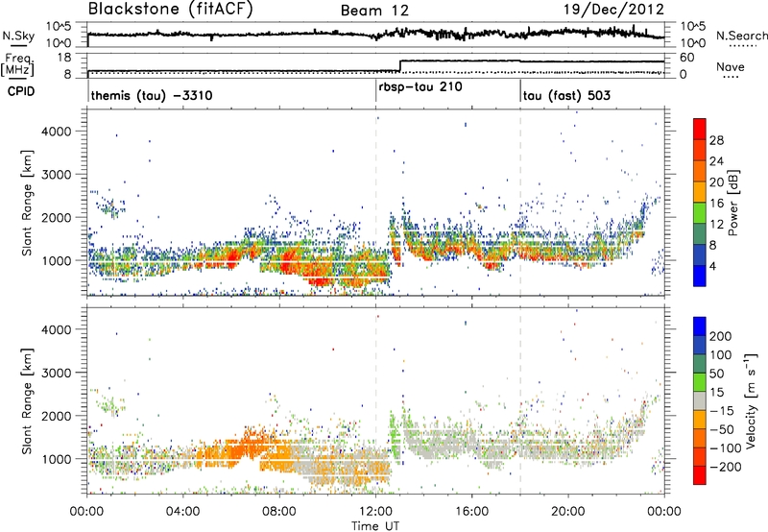Click the "2000" tick on the velocity panel
The image size is (768, 532).
(56, 416)
